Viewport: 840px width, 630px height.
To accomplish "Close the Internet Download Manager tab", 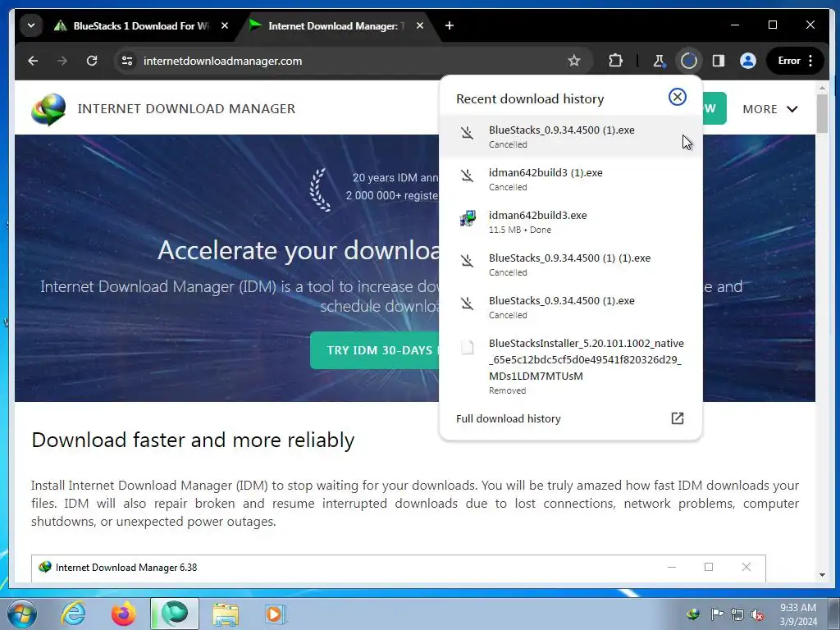I will click(x=420, y=25).
